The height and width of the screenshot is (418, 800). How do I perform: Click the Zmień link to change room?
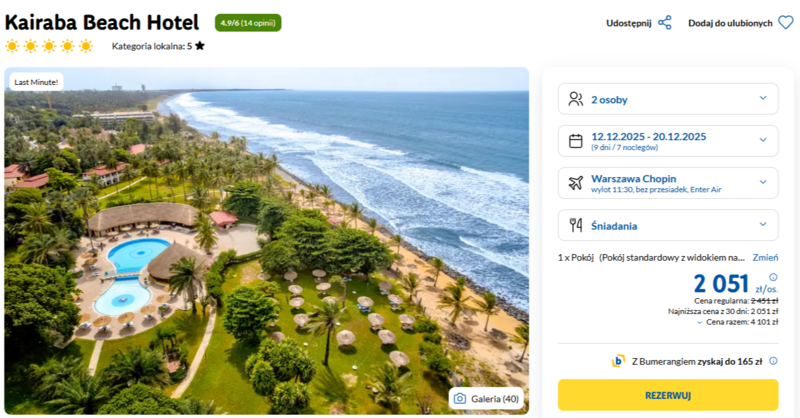pyautogui.click(x=765, y=257)
